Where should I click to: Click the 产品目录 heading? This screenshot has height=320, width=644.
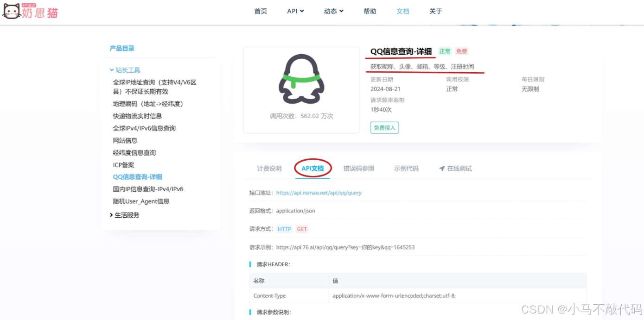click(x=122, y=48)
